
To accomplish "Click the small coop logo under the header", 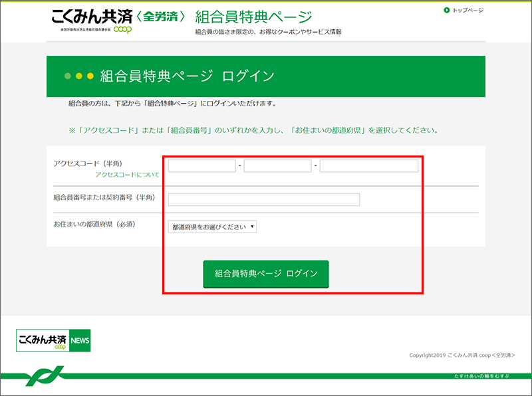I will pyautogui.click(x=122, y=29).
